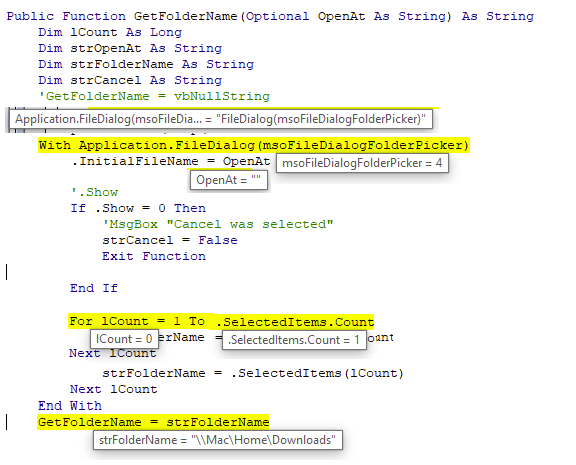Click the 'Dim strOpenAt As String' line
The height and width of the screenshot is (465, 576).
(x=130, y=48)
